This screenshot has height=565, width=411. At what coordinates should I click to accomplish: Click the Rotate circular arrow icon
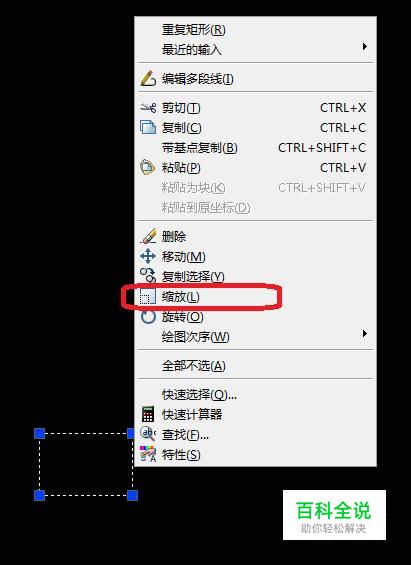click(148, 317)
